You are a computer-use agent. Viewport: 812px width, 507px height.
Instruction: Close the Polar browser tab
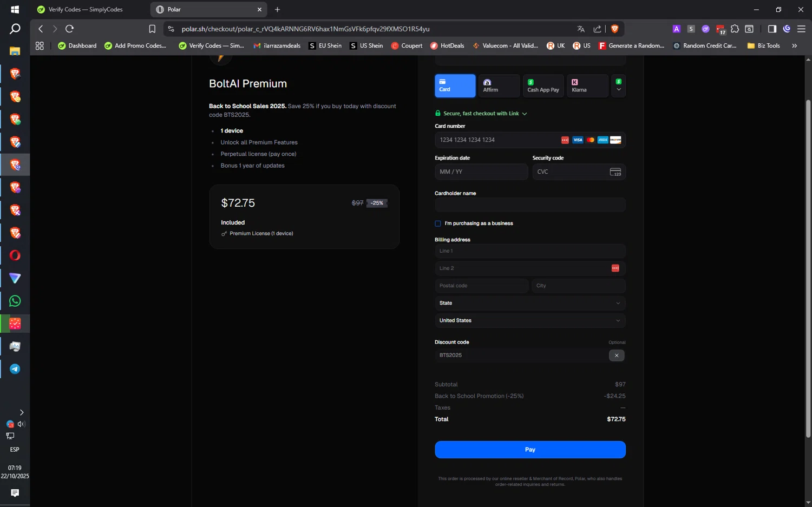[x=259, y=10]
